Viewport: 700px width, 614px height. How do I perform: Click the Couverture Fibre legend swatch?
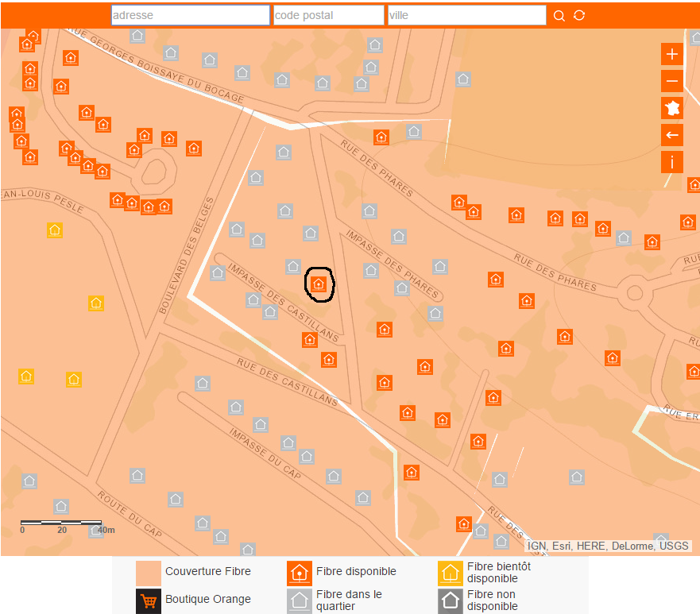[149, 573]
